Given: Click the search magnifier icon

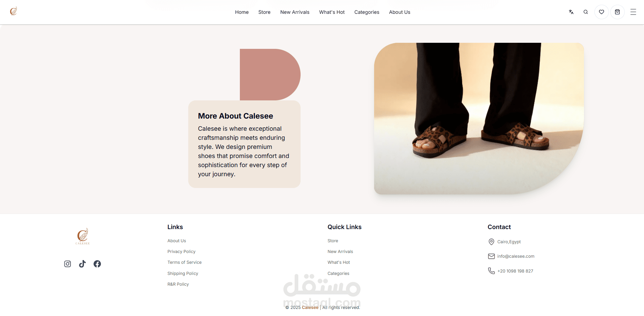Looking at the screenshot, I should [x=586, y=12].
